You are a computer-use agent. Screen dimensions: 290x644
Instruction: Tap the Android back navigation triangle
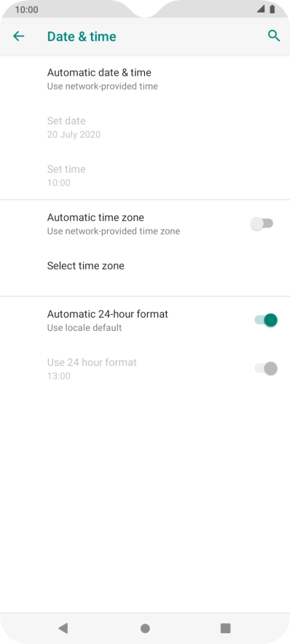tap(63, 627)
